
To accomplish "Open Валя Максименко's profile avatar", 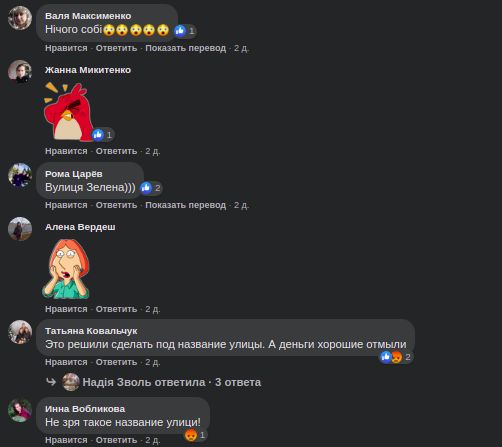I will coord(20,18).
